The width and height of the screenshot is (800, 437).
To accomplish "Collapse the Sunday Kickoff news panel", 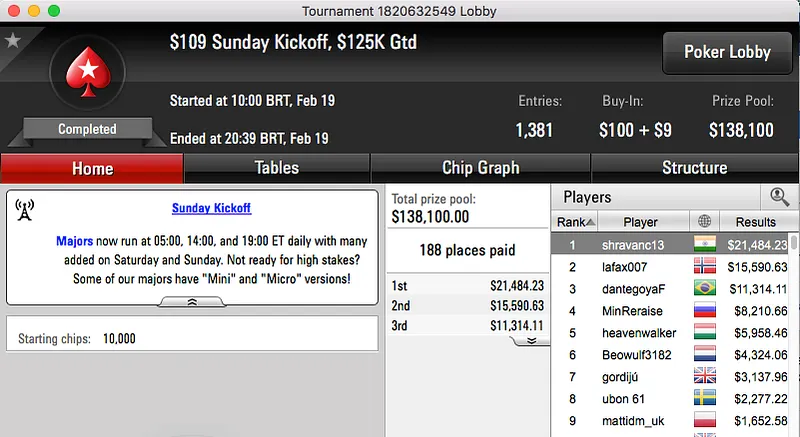I will pyautogui.click(x=192, y=301).
